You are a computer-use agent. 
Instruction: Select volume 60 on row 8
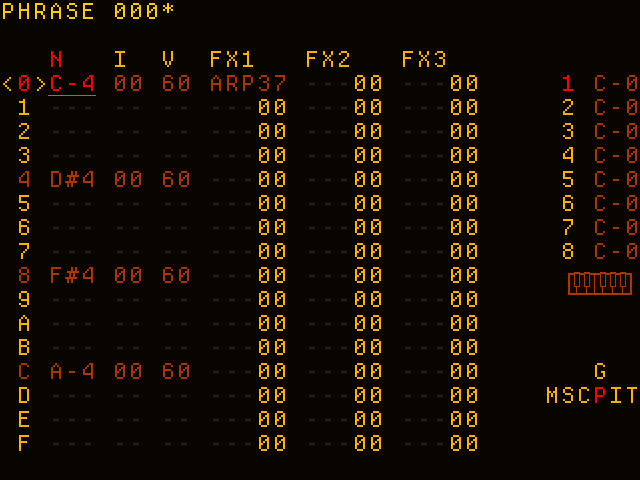pos(176,276)
